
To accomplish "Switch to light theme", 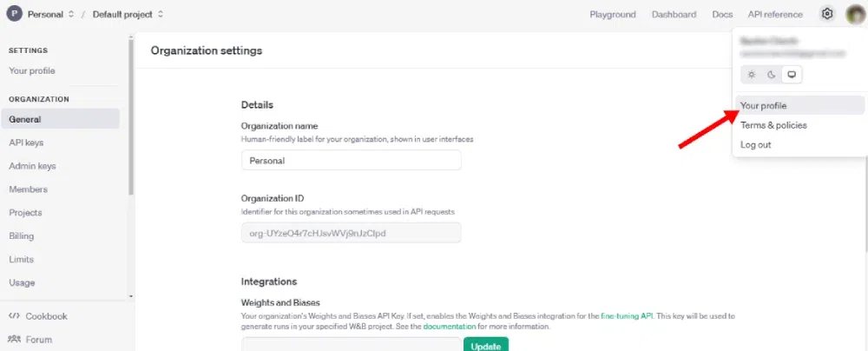I will (752, 75).
